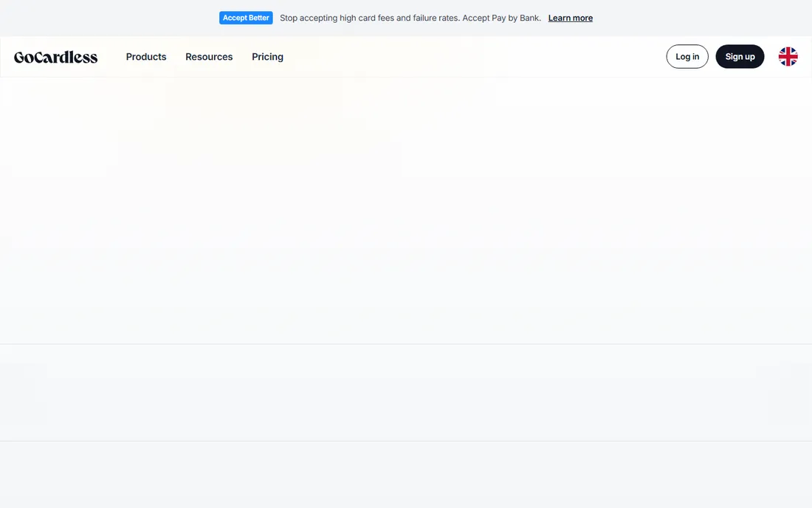
Task: Go to the Pricing page
Action: tap(267, 57)
